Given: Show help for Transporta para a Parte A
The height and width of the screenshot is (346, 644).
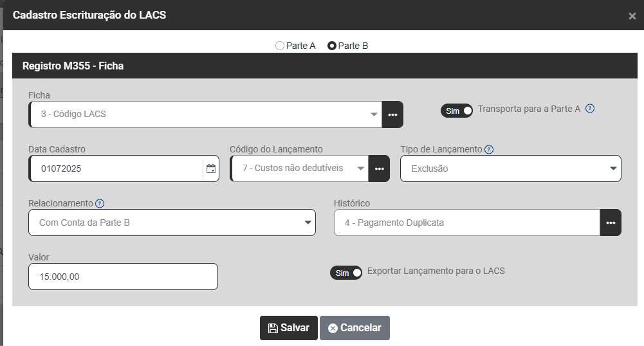Looking at the screenshot, I should 590,109.
